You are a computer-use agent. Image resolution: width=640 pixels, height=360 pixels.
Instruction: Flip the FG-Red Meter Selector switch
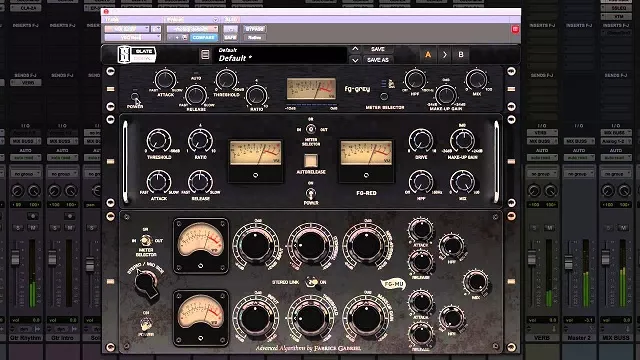pyautogui.click(x=311, y=129)
